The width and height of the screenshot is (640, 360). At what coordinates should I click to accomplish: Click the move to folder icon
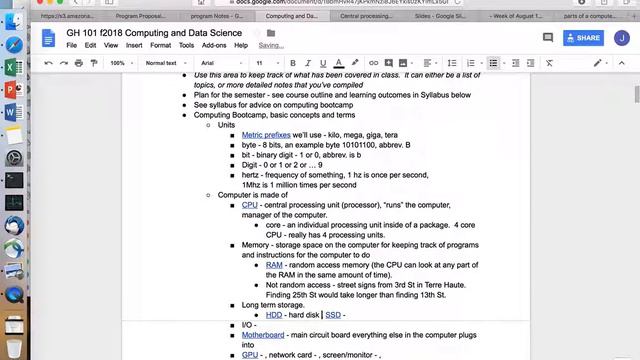click(271, 33)
